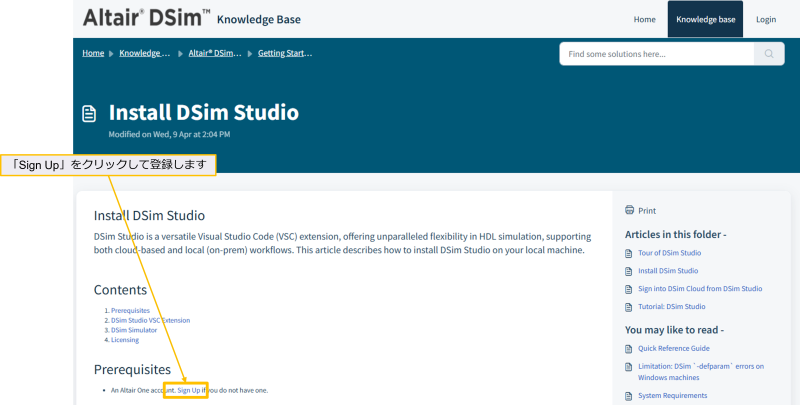Open the Knowledge… breadcrumb link
800x405 pixels.
point(145,53)
